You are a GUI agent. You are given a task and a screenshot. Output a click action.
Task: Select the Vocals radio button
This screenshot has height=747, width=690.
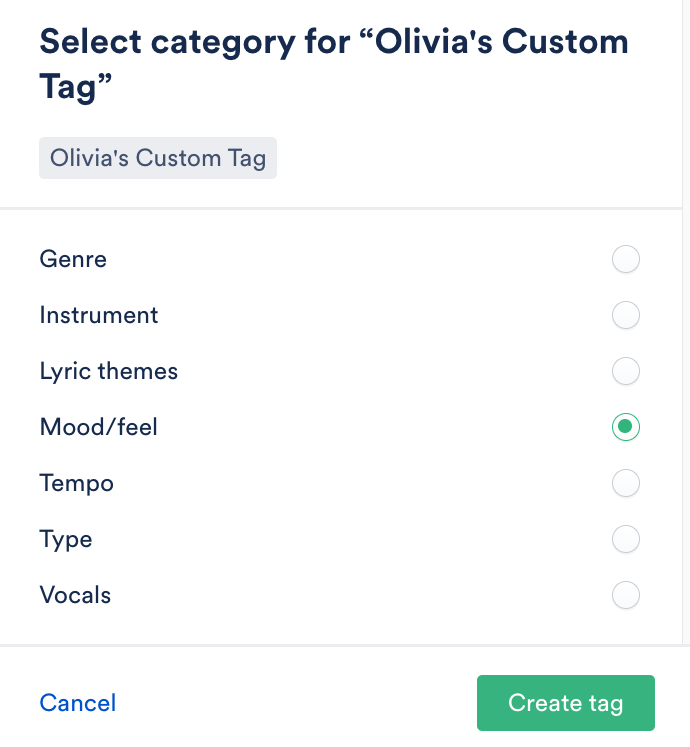click(x=626, y=596)
